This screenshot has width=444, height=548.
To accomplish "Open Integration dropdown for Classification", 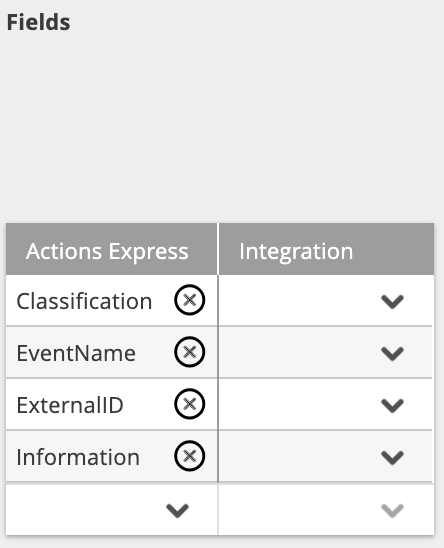I will coord(392,302).
